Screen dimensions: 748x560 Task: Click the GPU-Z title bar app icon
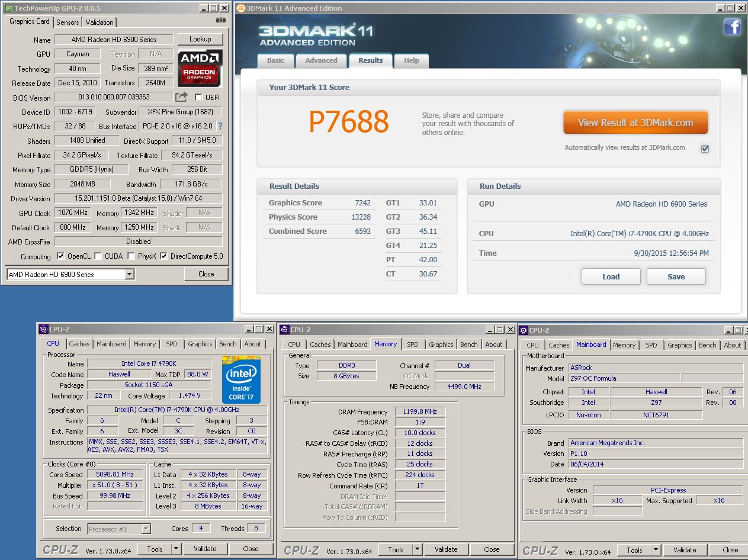pyautogui.click(x=8, y=8)
